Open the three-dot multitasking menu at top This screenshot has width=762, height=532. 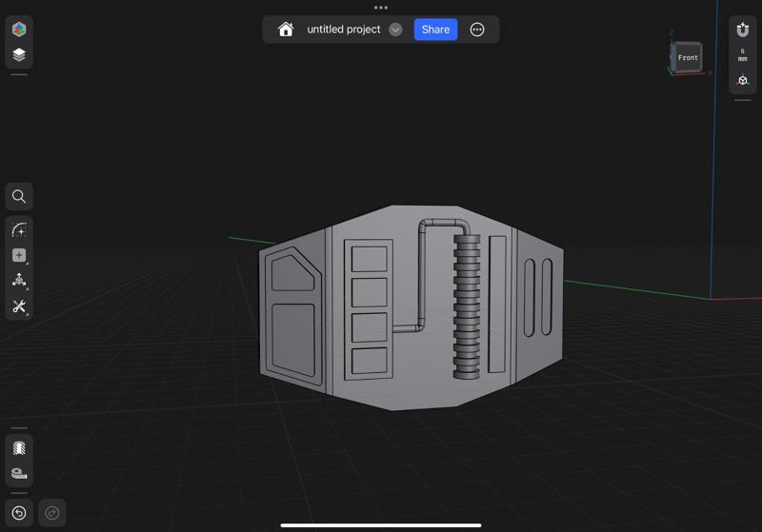click(381, 8)
